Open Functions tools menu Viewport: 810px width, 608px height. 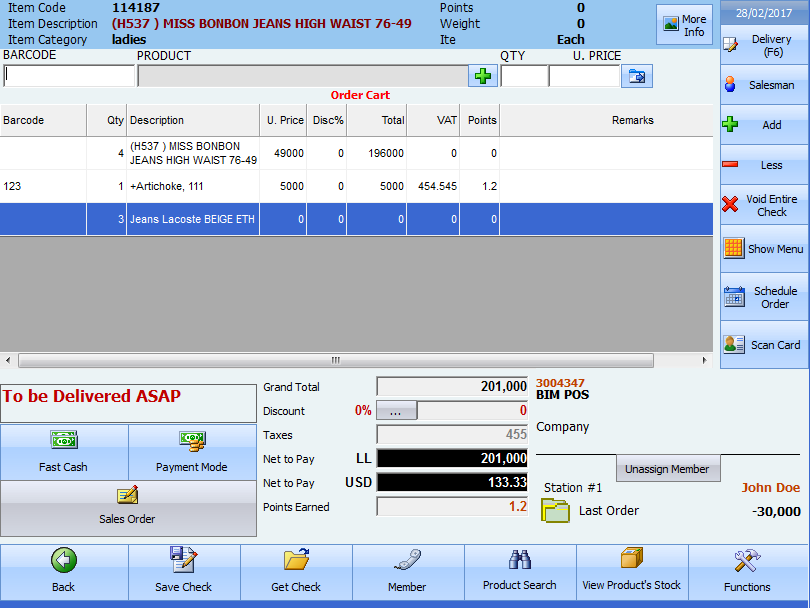[x=747, y=572]
